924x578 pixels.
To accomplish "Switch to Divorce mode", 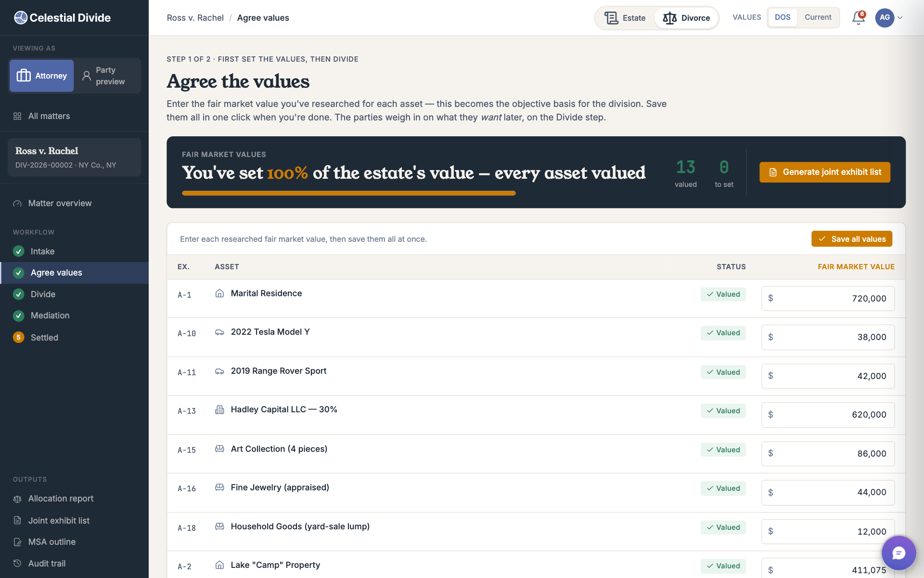I will [686, 18].
